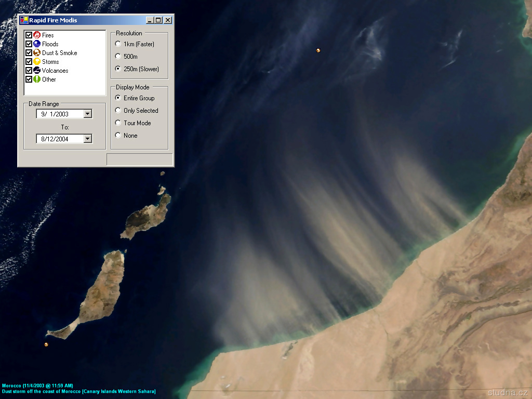Click the Morocco dust storm caption text
The height and width of the screenshot is (399, 532).
(x=79, y=391)
